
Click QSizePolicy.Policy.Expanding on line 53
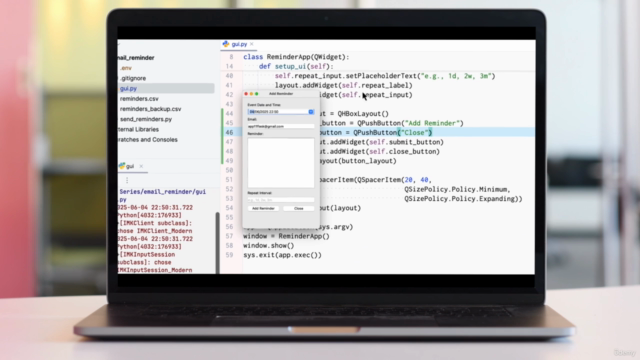[x=460, y=198]
